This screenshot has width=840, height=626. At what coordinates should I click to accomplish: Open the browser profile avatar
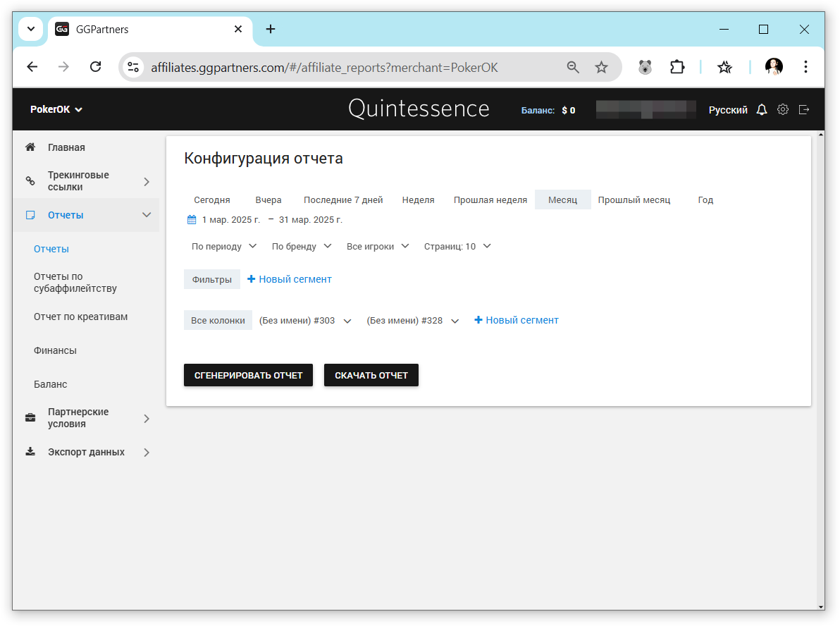click(x=774, y=67)
